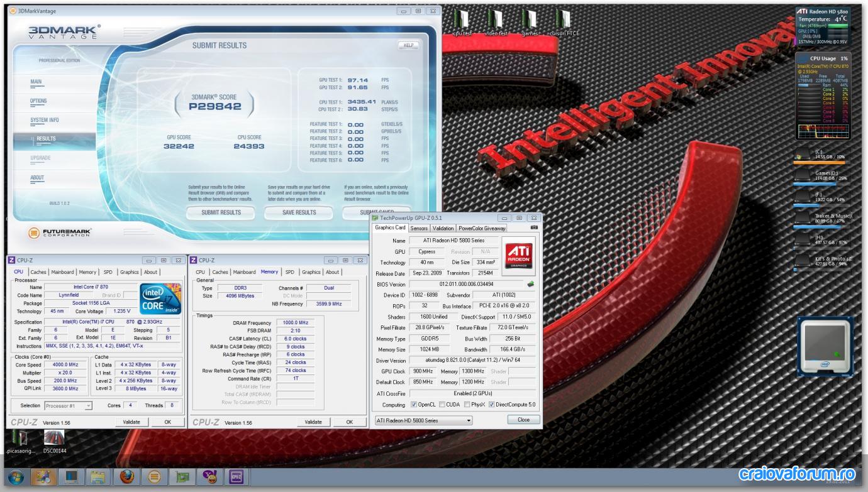868x492 pixels.
Task: Click the monitor icon in the taskbar
Action: pos(72,478)
